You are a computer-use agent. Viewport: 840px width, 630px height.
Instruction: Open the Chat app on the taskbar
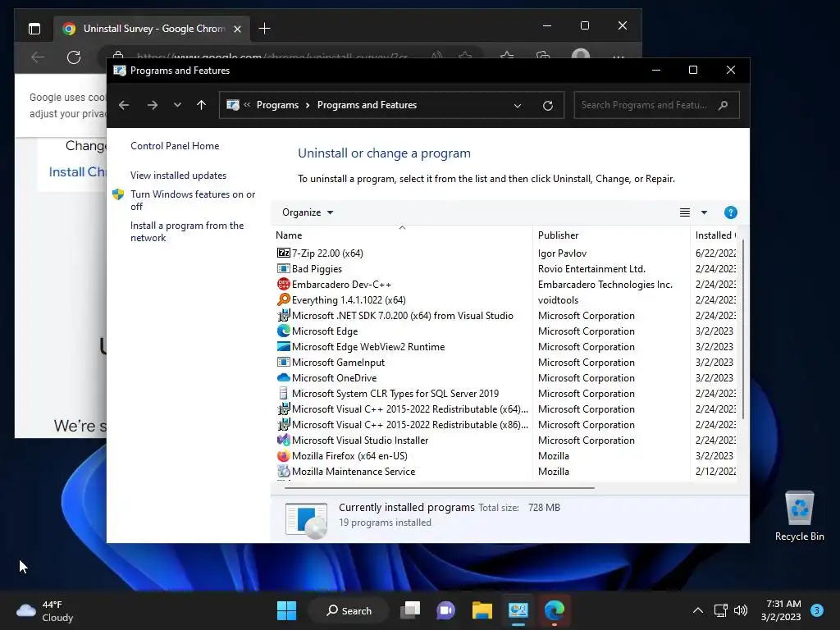[445, 610]
